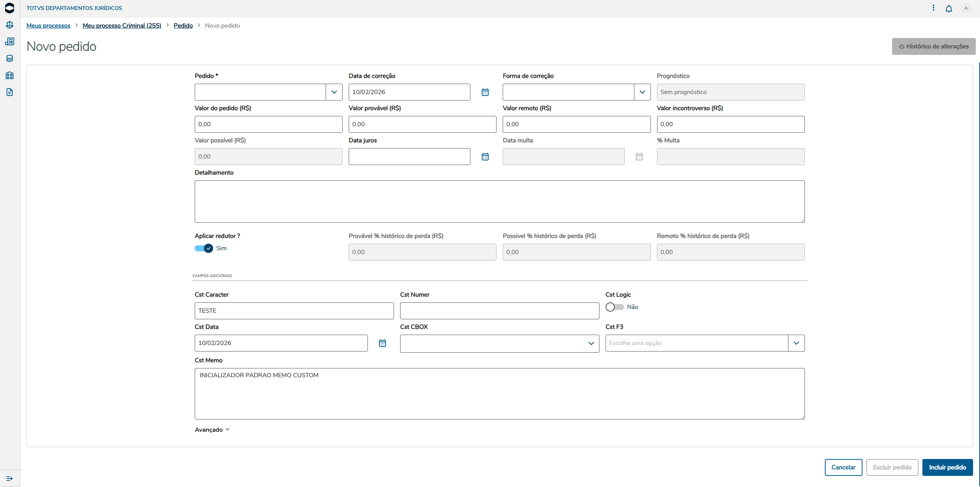Enable the Cst Logic switch
Screen dimensions: 980x487
click(614, 307)
